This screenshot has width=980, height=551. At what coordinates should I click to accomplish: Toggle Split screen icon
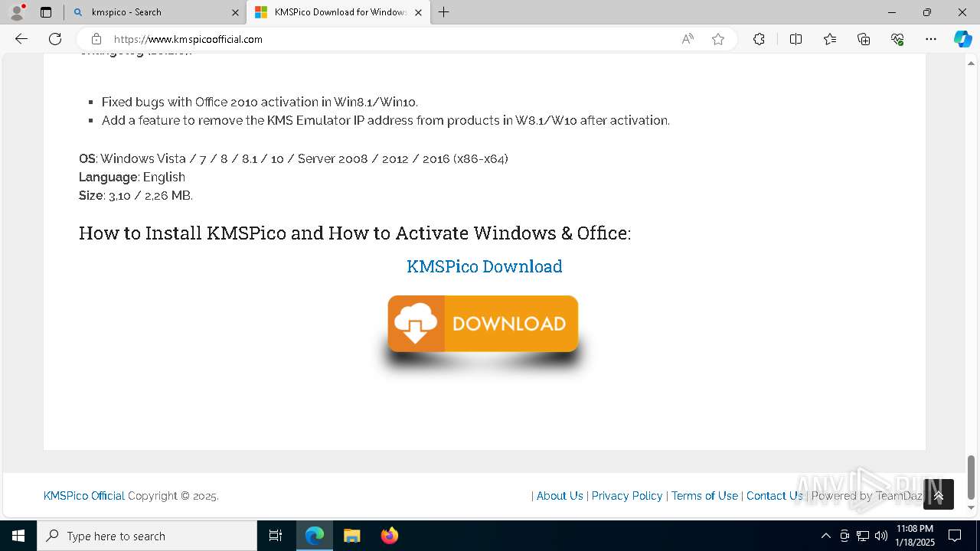(x=795, y=39)
